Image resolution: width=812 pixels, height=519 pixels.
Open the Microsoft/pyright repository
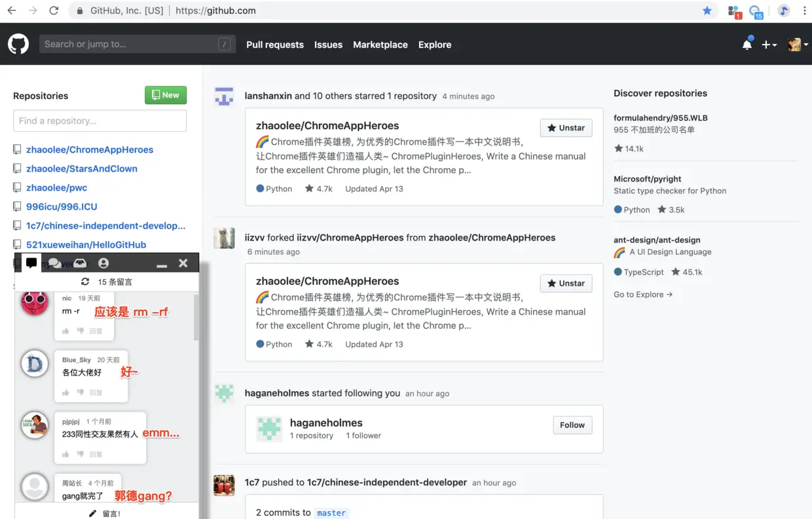click(x=648, y=179)
